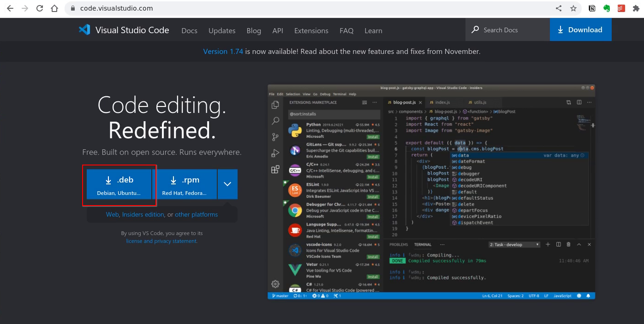Viewport: 644px width, 324px height.
Task: Follow the other platforms link
Action: (x=196, y=214)
